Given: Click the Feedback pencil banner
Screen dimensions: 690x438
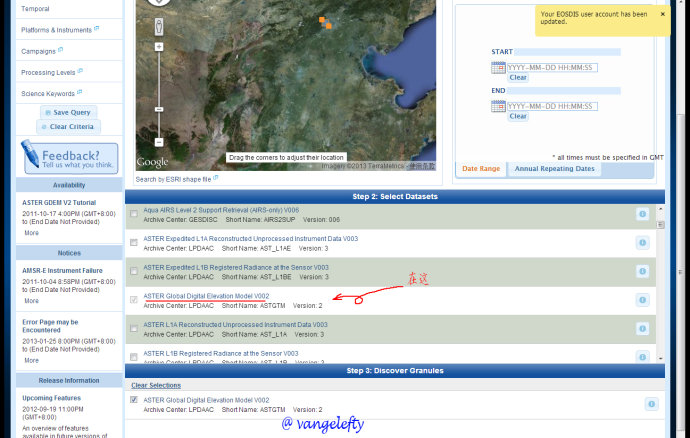Looking at the screenshot, I should [x=70, y=157].
